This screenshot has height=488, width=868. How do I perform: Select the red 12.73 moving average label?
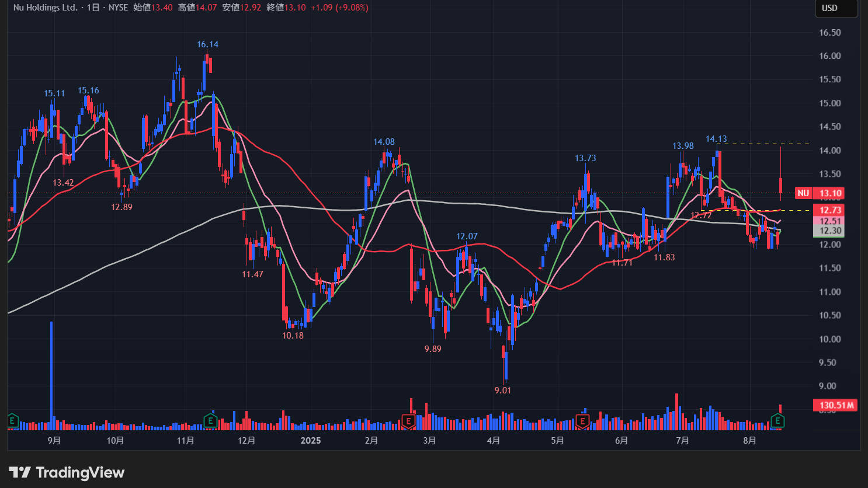[830, 210]
